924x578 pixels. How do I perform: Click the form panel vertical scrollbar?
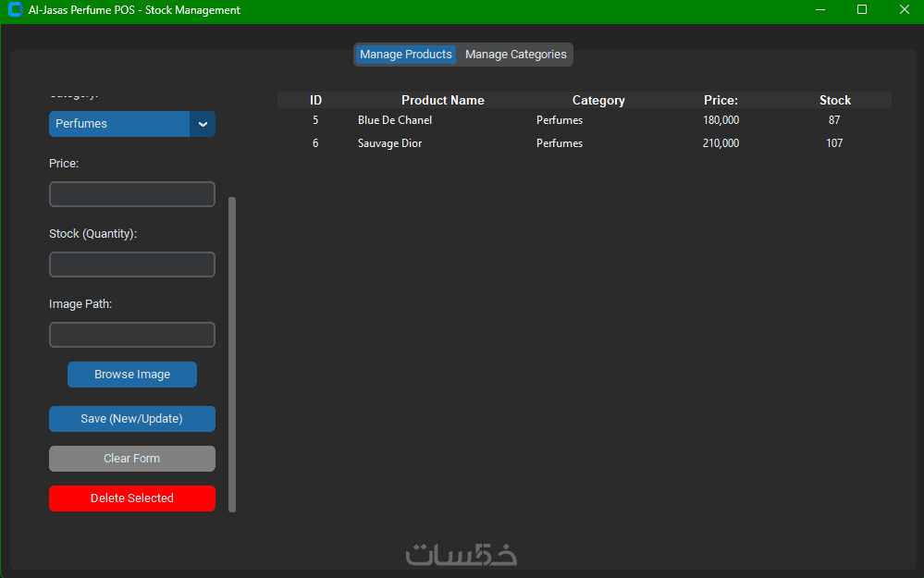coord(232,355)
